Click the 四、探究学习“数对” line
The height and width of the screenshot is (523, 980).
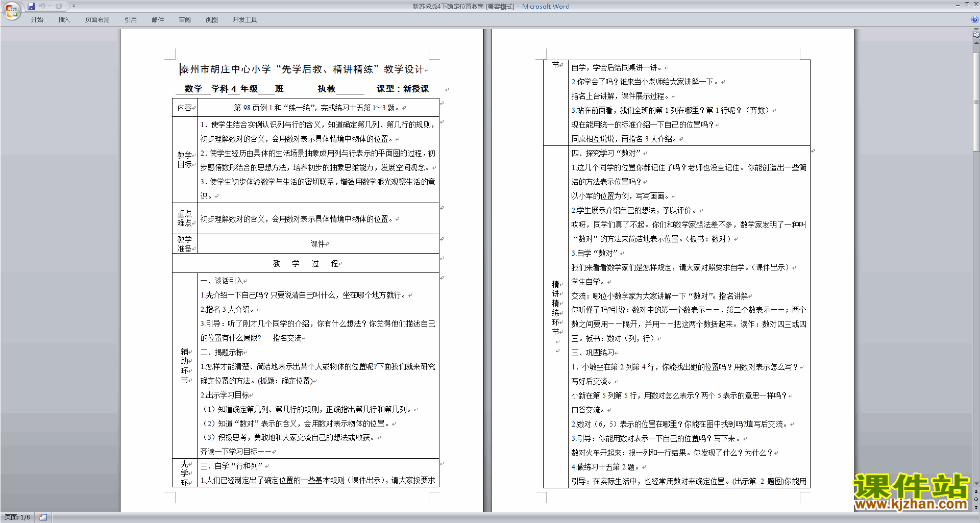click(606, 153)
